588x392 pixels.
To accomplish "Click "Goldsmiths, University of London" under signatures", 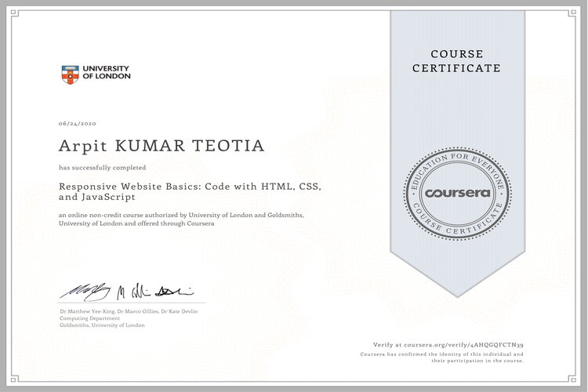I will coord(102,325).
